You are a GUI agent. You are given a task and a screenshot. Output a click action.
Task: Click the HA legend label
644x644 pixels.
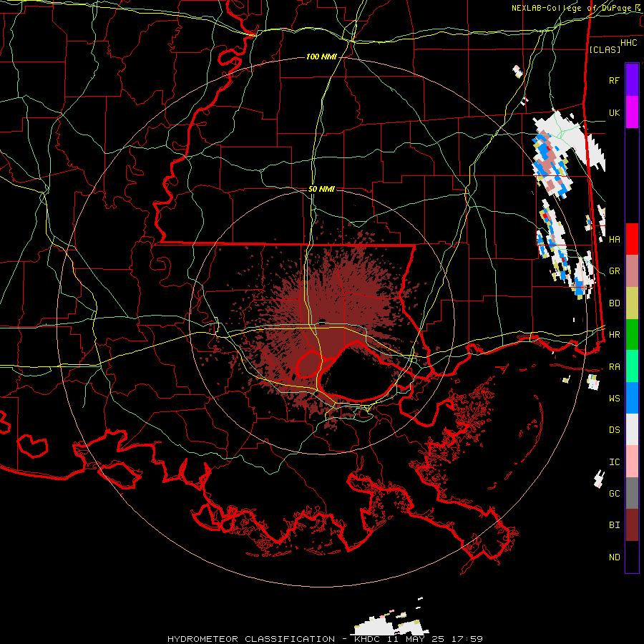[614, 240]
